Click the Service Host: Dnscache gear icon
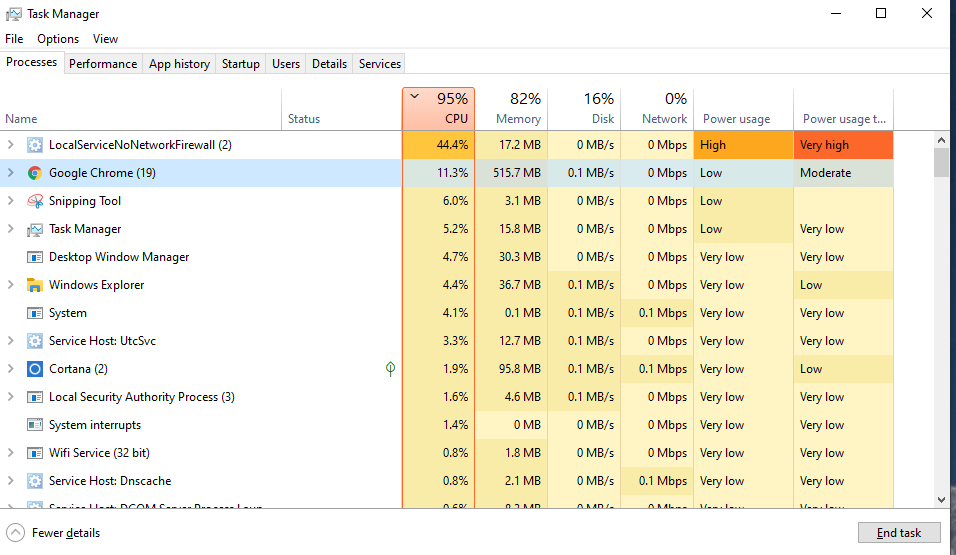The image size is (956, 555). (x=35, y=481)
